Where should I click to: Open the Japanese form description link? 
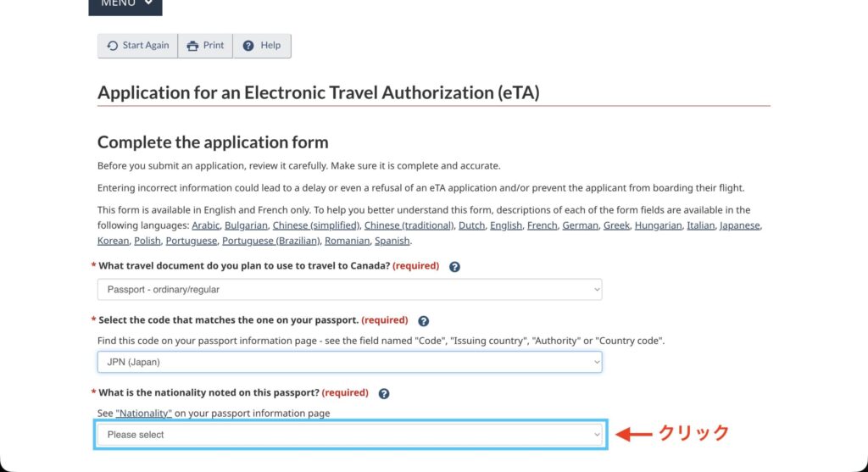(740, 225)
